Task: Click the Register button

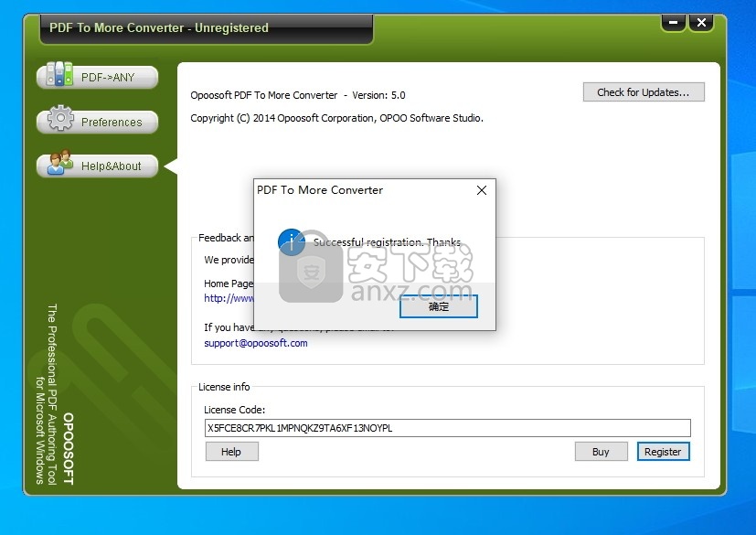Action: (663, 452)
